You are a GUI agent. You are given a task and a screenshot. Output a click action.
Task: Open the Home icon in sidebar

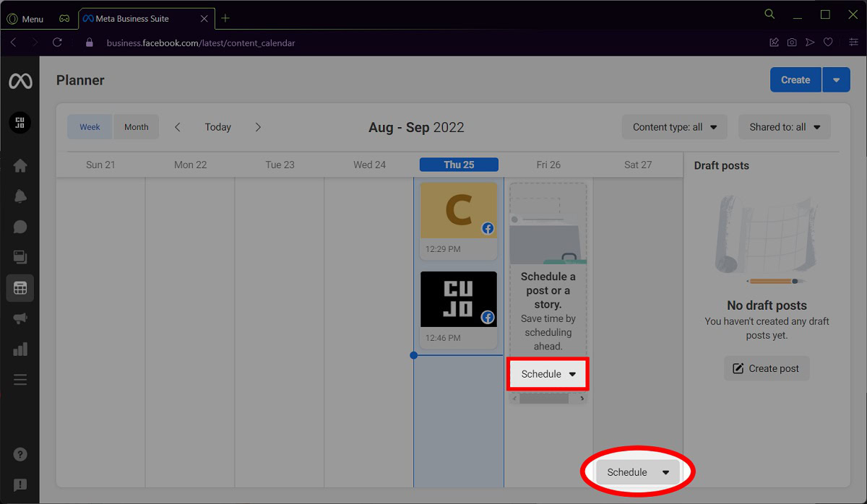click(x=20, y=165)
